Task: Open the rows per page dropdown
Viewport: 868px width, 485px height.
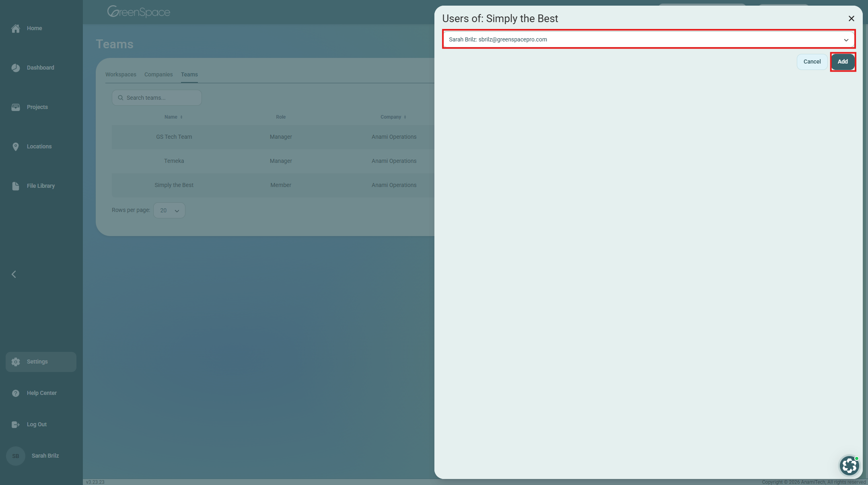Action: coord(169,210)
